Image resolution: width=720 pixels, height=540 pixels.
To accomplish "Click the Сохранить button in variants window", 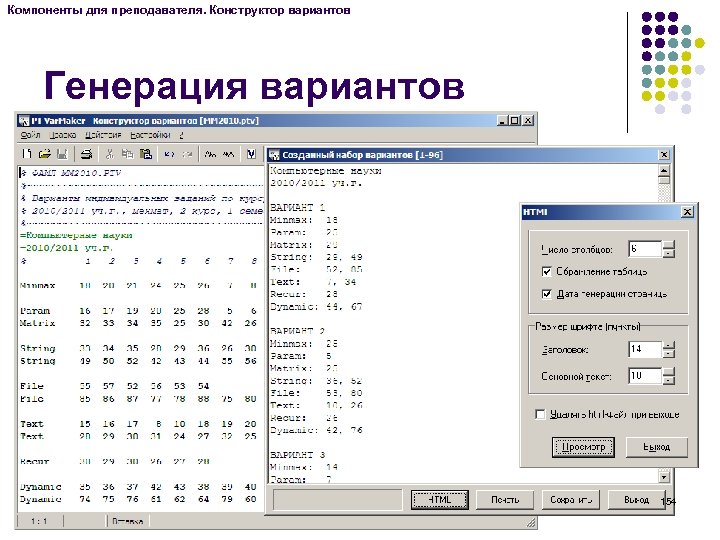I will point(571,500).
